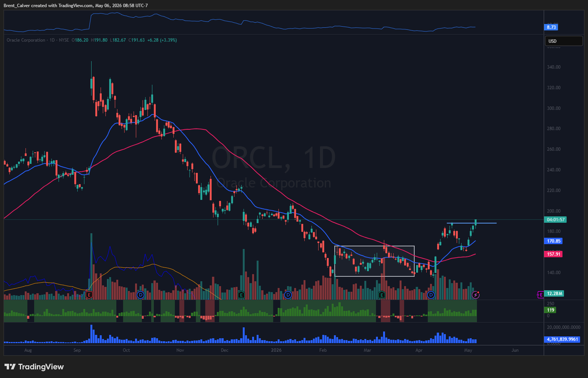Viewport: 588px width, 378px height.
Task: Click the +6.28 (+3.39%) change value
Action: [162, 40]
